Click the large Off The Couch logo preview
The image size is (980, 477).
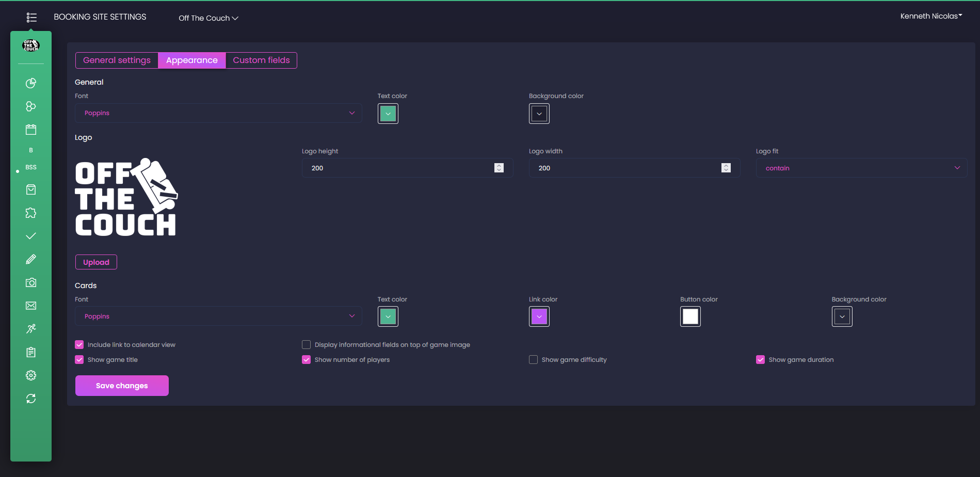point(126,197)
